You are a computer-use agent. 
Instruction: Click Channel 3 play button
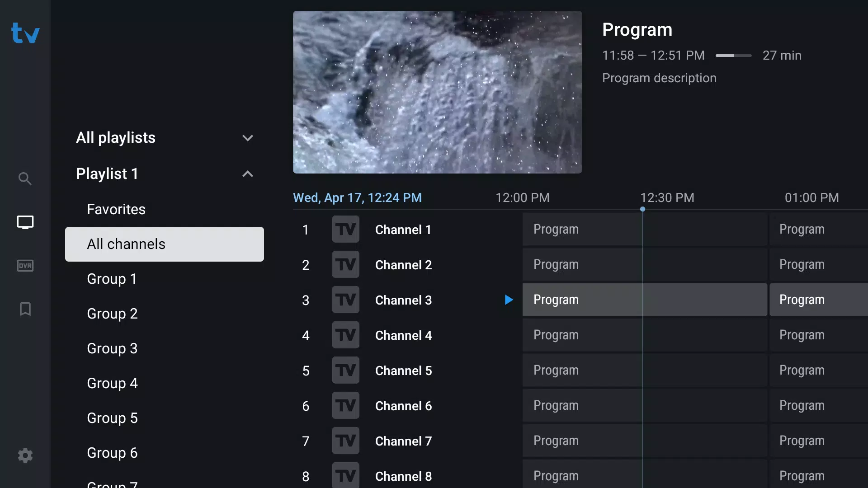509,300
